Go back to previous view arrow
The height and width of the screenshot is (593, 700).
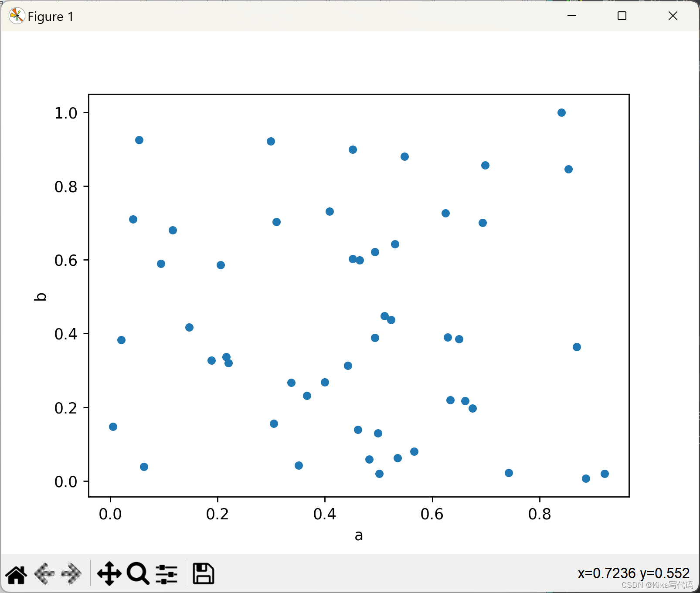[44, 574]
